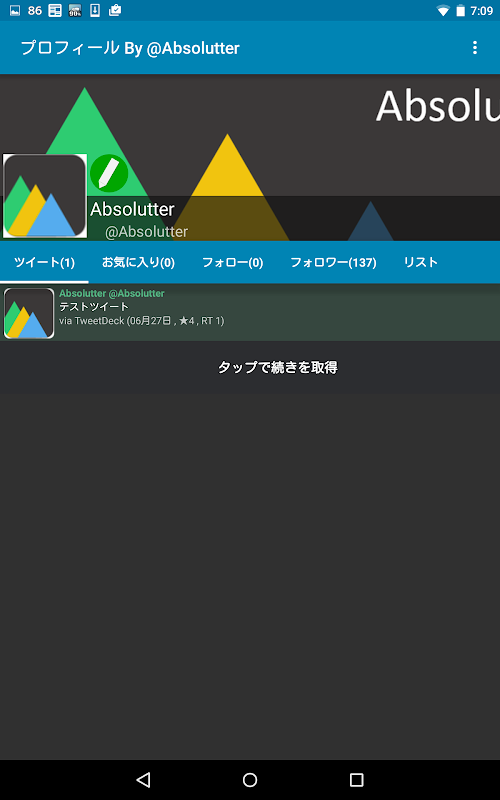Screen dimensions: 500x800
Task: Open the three-dot overflow menu
Action: pyautogui.click(x=474, y=47)
